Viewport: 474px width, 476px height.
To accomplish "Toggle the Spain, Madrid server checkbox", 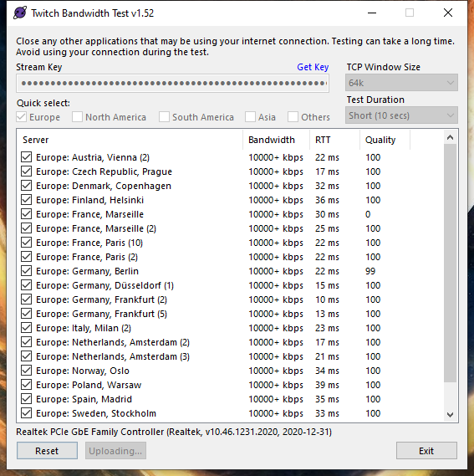I will [27, 399].
